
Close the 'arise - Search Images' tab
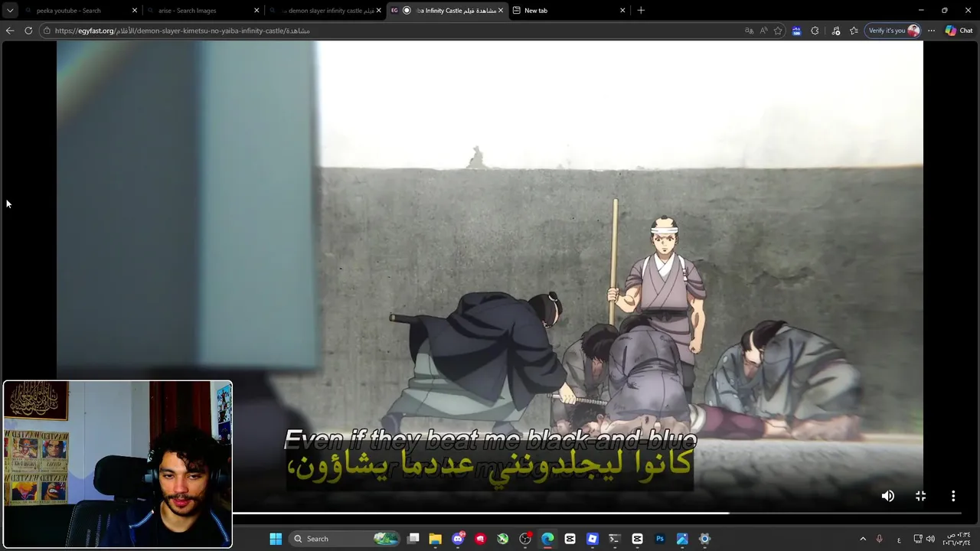coord(256,11)
